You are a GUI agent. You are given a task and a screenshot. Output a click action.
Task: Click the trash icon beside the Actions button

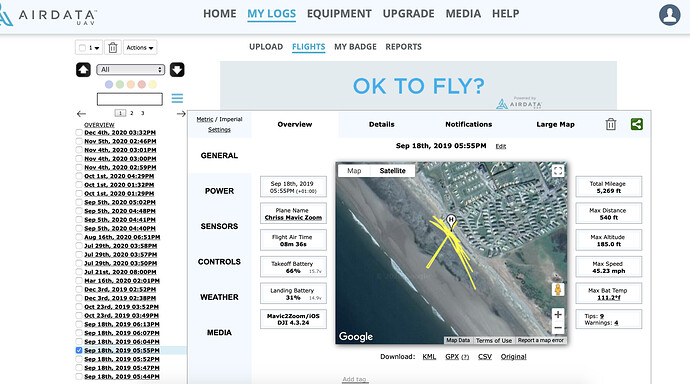click(113, 48)
